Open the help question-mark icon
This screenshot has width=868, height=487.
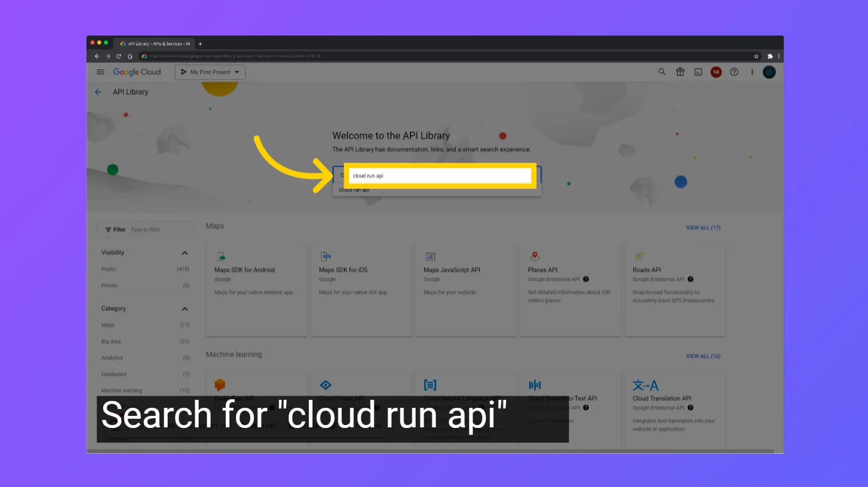tap(734, 72)
